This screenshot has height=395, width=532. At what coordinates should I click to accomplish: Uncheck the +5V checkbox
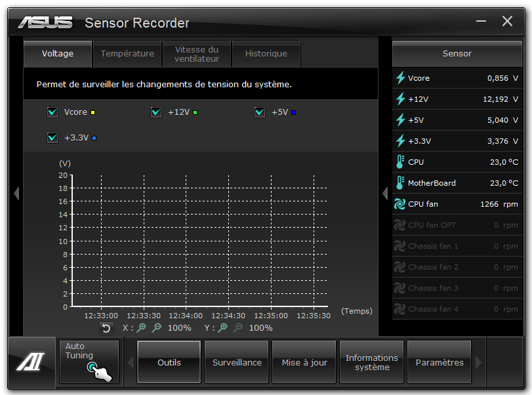260,112
